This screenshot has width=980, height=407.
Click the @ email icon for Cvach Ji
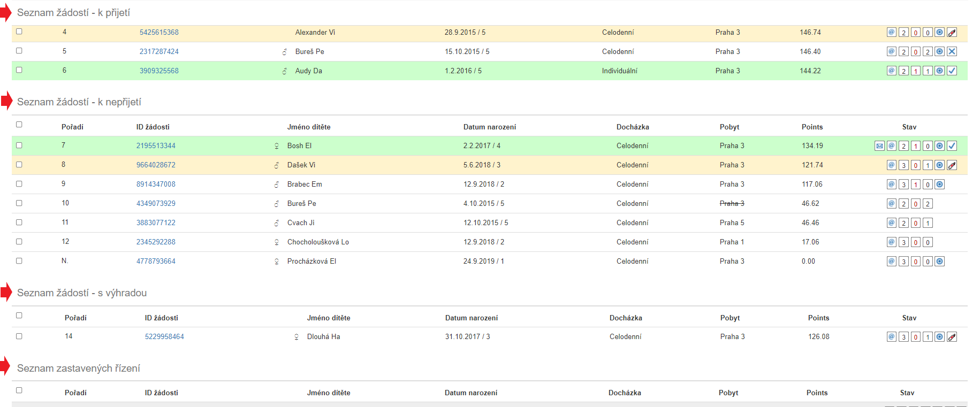(x=892, y=222)
